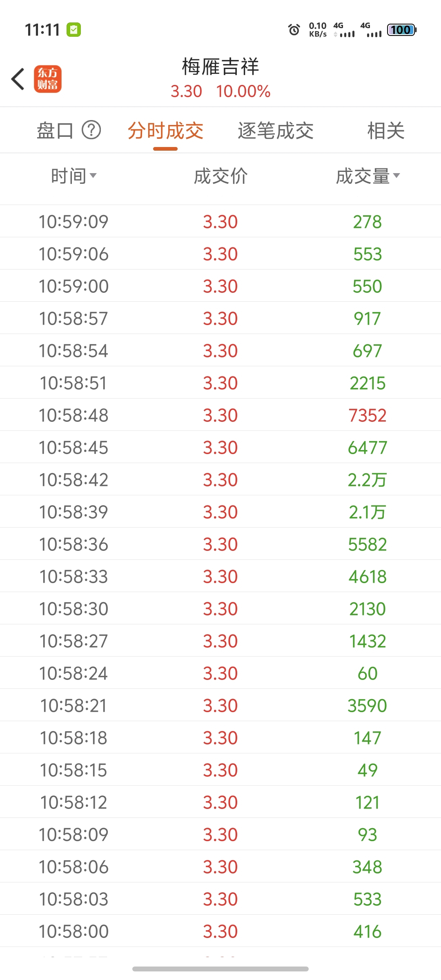441x980 pixels.
Task: Sort by the 成交量 column arrow
Action: pos(396,176)
